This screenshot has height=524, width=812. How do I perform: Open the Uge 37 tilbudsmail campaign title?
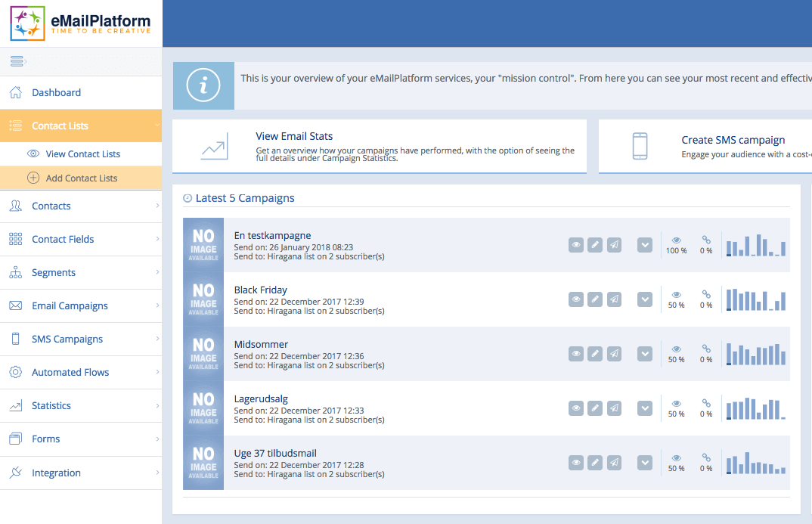point(275,453)
